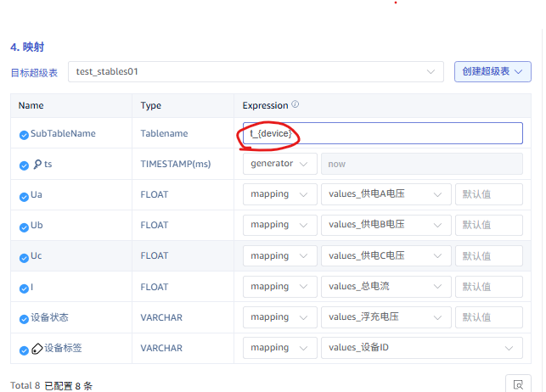Click the key icon next to ts
546x392 pixels.
coord(37,164)
